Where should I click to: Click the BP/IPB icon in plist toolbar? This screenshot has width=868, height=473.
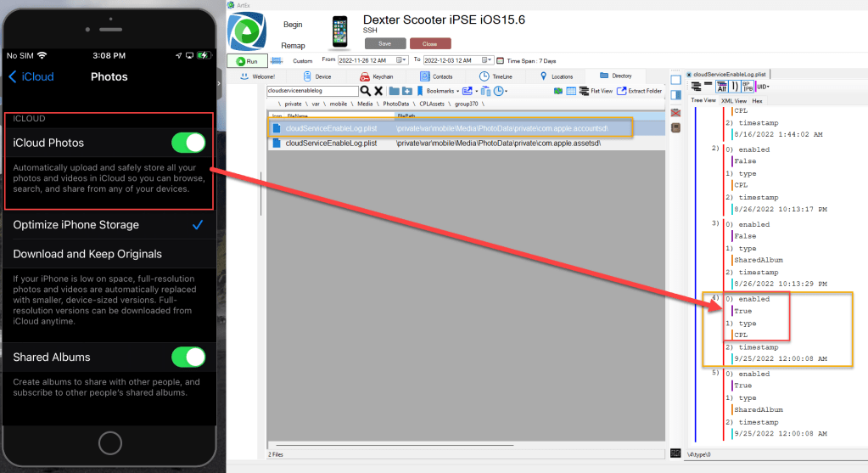[748, 87]
